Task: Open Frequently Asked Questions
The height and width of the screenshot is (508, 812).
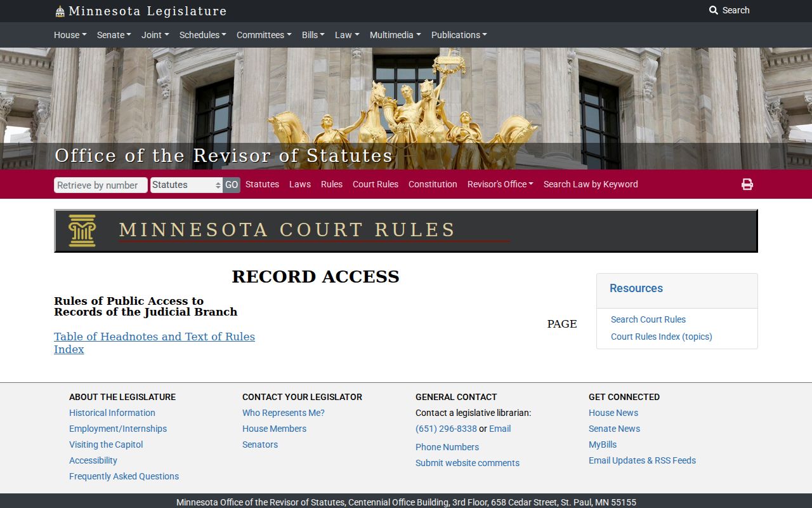Action: (124, 476)
